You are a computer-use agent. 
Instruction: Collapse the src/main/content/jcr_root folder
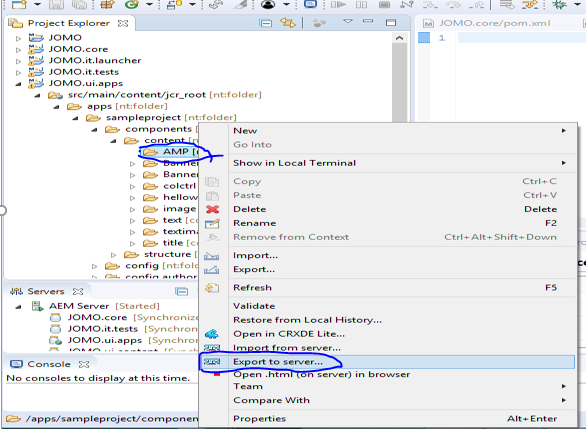click(37, 96)
